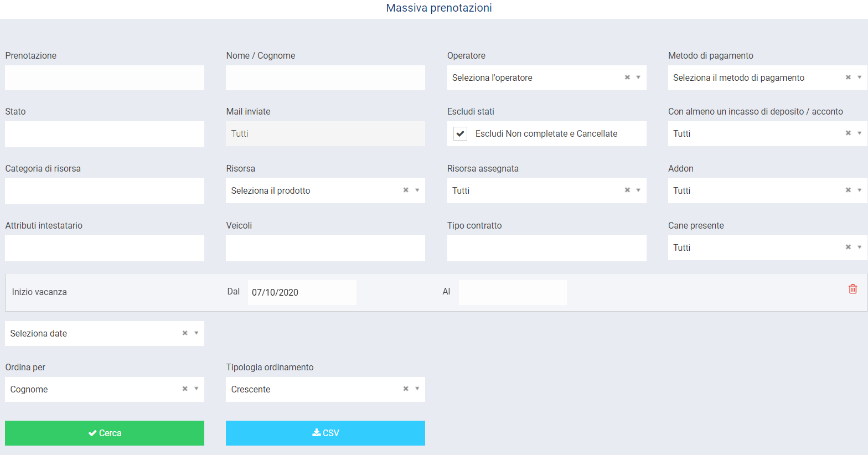Clear the Metodo di pagamento selection
This screenshot has height=455, width=868.
click(x=848, y=77)
